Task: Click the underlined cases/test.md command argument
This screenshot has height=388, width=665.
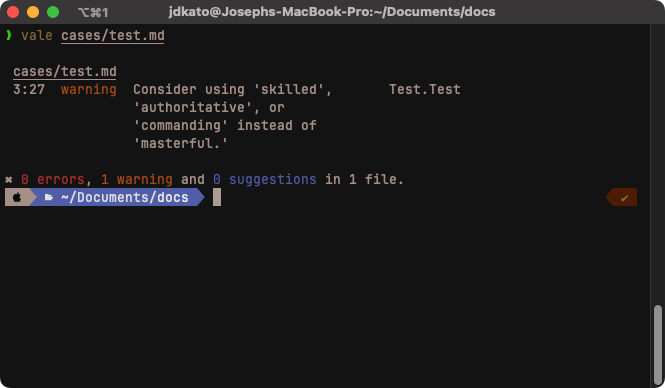Action: tap(112, 36)
